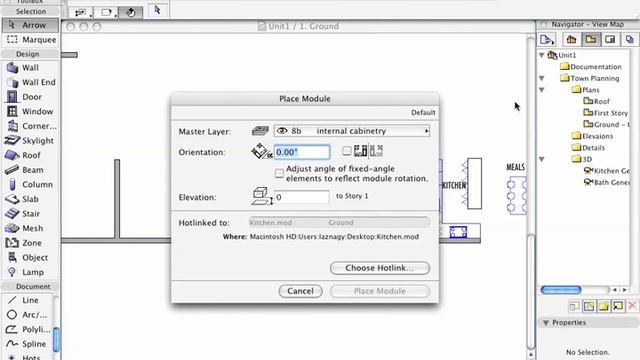Switch Navigator to Project Map house icon
Screen dimensions: 640x360
point(571,40)
